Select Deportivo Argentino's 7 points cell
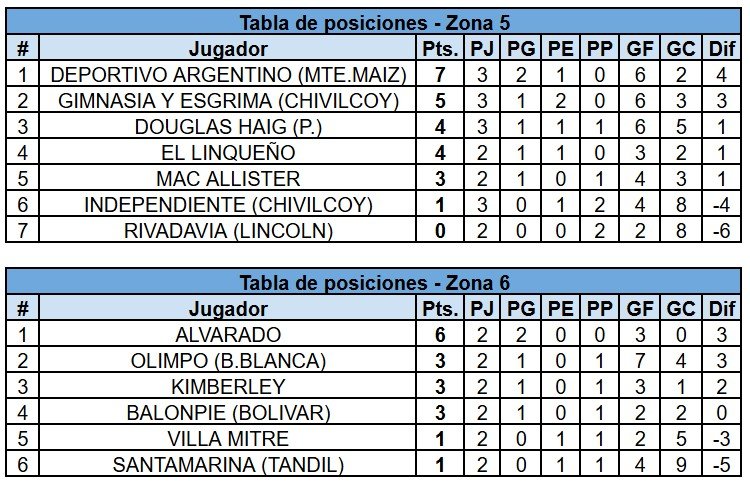Screen dimensions: 750x484 click(x=440, y=74)
